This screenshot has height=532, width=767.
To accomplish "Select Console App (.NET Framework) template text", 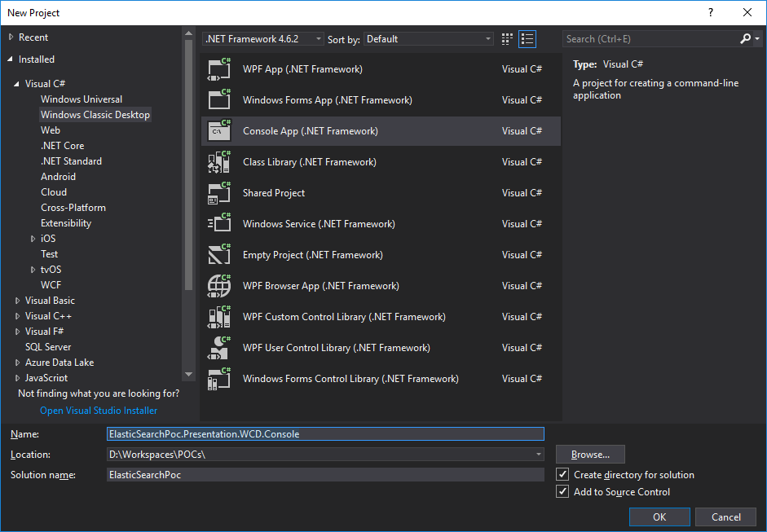I will [310, 131].
